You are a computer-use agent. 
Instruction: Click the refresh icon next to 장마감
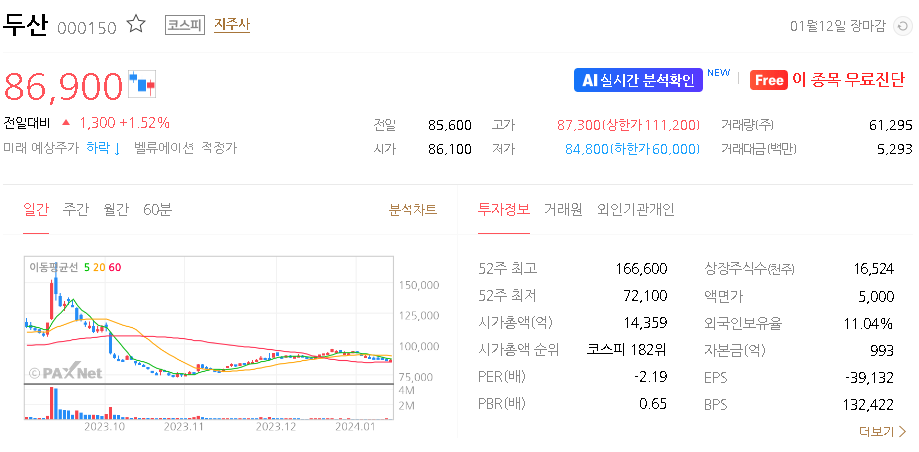[x=902, y=26]
